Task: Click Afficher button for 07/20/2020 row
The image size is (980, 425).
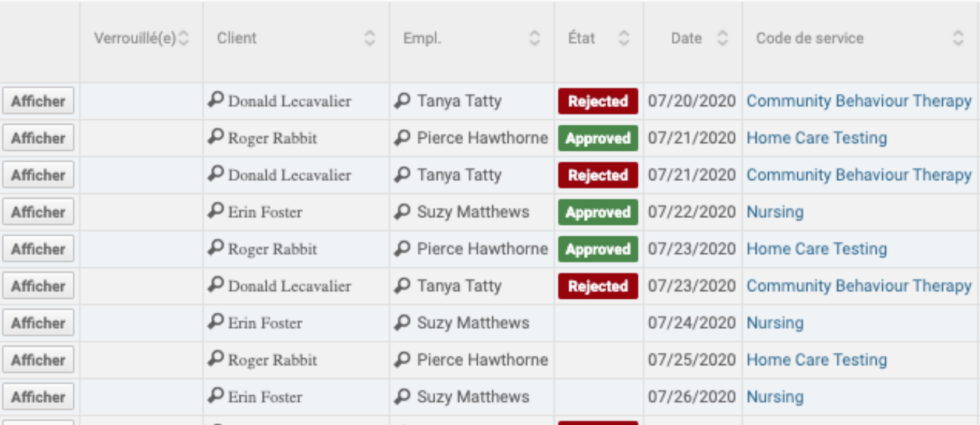Action: click(x=38, y=101)
